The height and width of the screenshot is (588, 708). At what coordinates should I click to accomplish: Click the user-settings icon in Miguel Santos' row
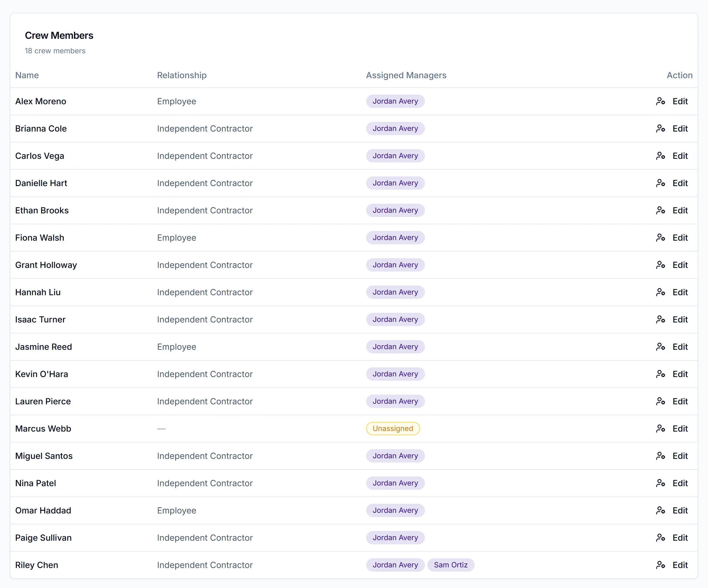click(x=660, y=456)
